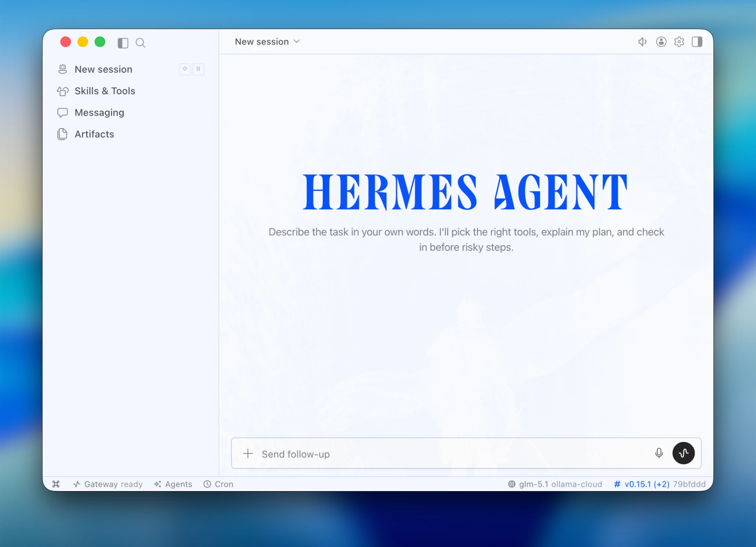Image resolution: width=756 pixels, height=547 pixels.
Task: Open settings gear icon
Action: click(679, 42)
